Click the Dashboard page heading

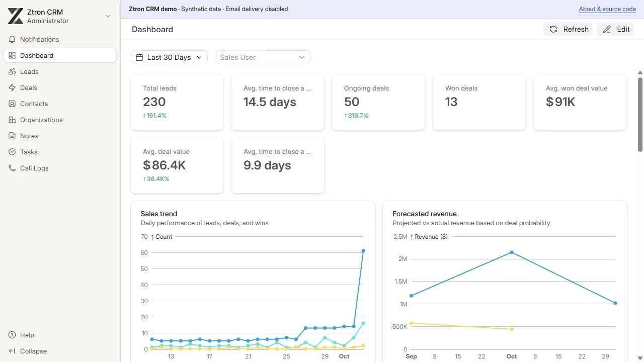pos(152,29)
